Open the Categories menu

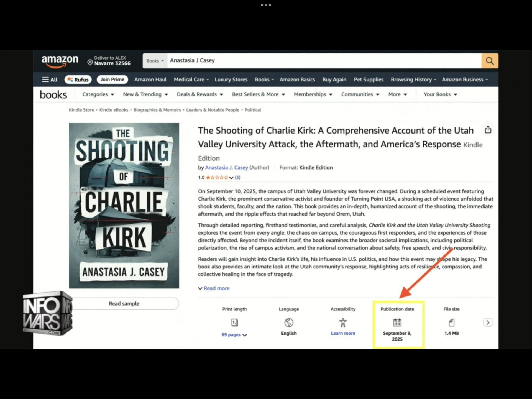coord(98,94)
